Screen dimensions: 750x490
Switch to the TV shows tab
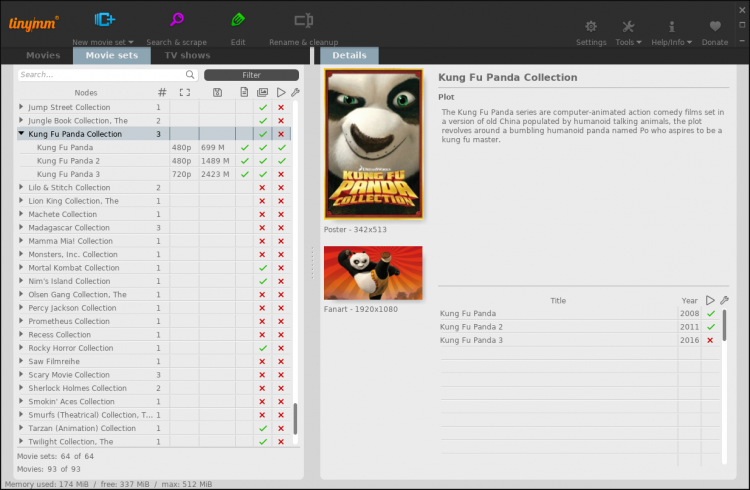pos(187,56)
